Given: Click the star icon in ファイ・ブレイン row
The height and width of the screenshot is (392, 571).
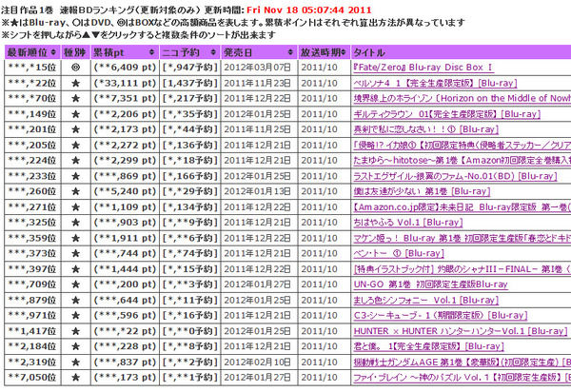Looking at the screenshot, I should click(75, 378).
